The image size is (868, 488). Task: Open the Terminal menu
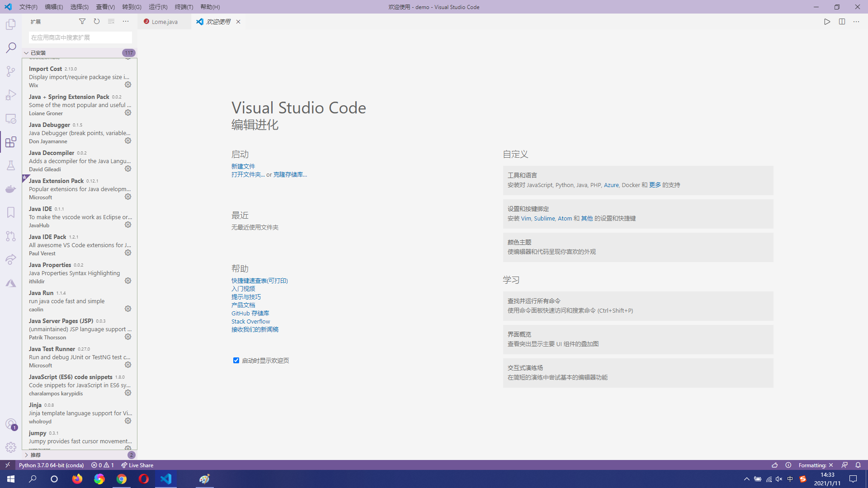click(x=184, y=7)
